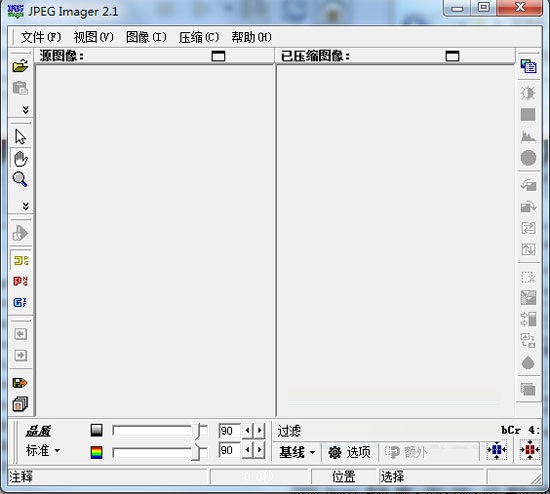The height and width of the screenshot is (494, 550).
Task: Click the lower quality value field showing 90
Action: 229,450
